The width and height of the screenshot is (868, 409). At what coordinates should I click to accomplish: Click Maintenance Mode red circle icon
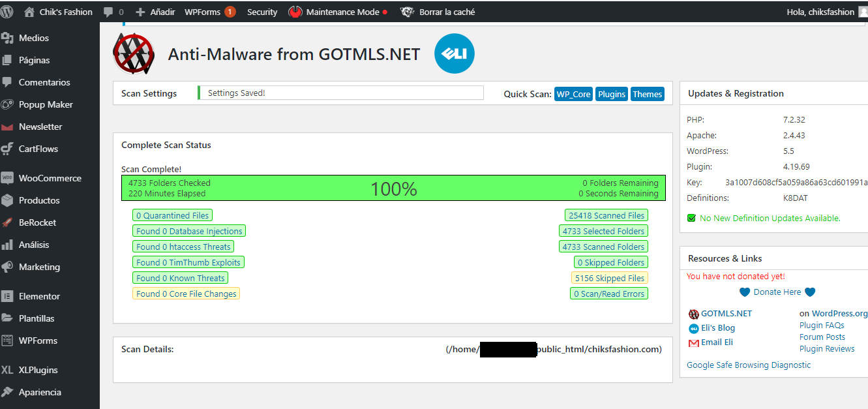pos(295,12)
